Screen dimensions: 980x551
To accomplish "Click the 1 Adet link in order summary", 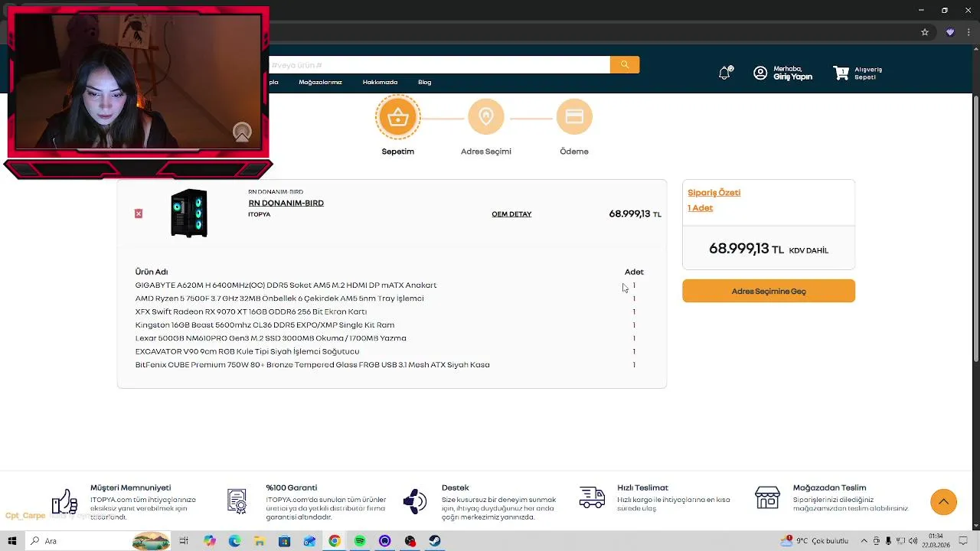I will (700, 208).
